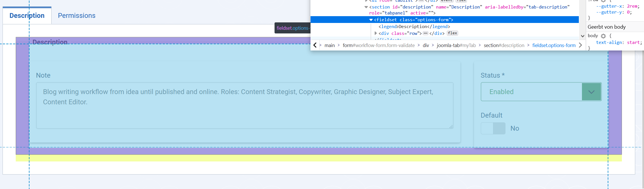Viewport: 644px width, 189px height.
Task: Select fieldset.options-form breadcrumb
Action: coord(554,45)
